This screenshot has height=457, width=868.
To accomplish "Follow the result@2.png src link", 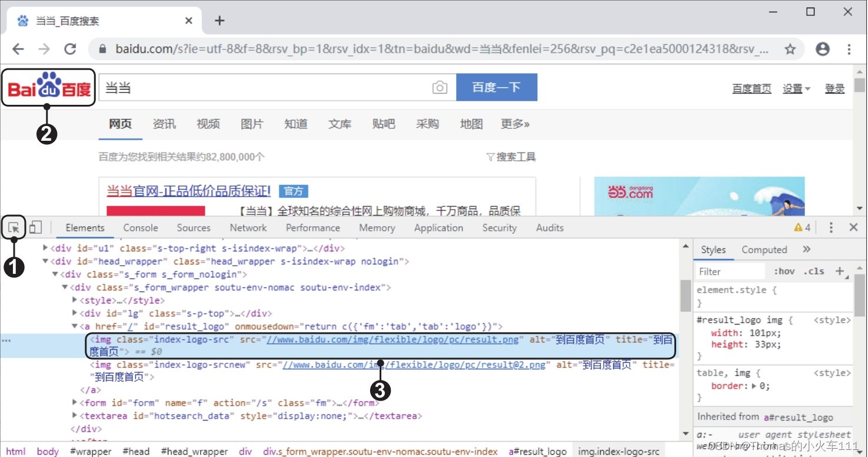I will coord(415,365).
